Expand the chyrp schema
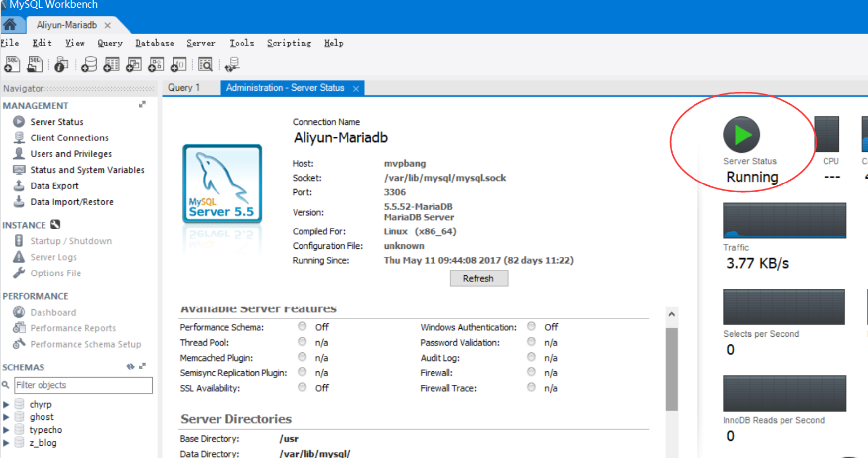The height and width of the screenshot is (458, 868). pos(6,404)
